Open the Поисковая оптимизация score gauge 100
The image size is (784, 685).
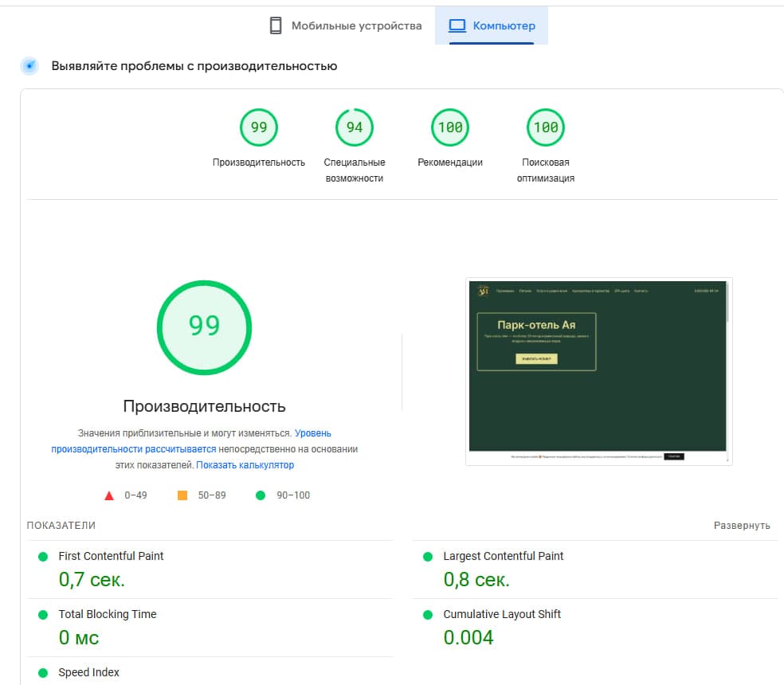click(x=546, y=127)
